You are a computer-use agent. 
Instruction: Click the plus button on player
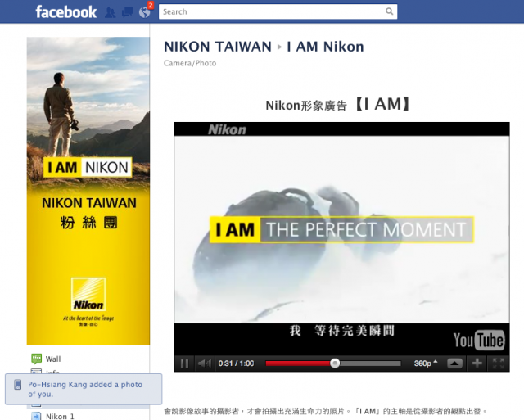pyautogui.click(x=477, y=364)
